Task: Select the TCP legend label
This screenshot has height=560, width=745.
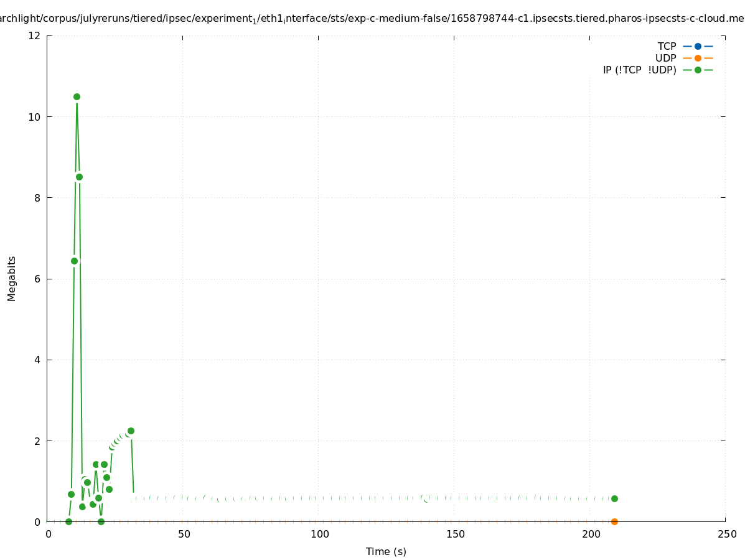Action: click(x=667, y=46)
